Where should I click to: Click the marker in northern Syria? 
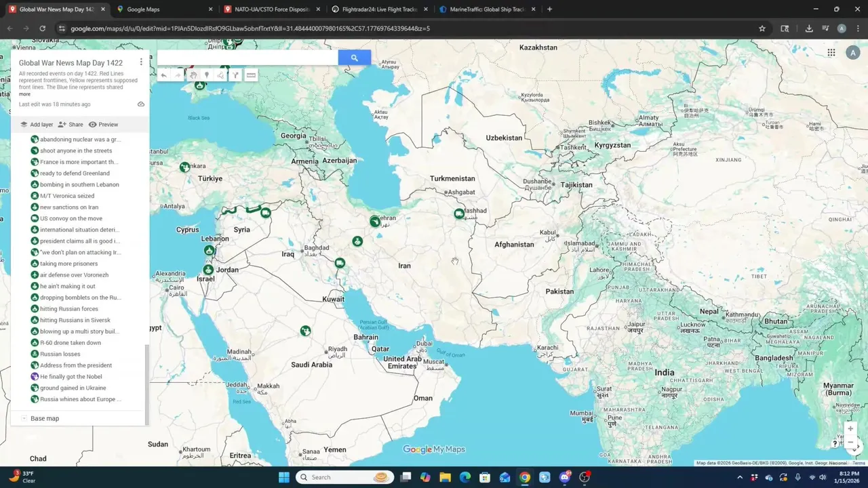[266, 213]
